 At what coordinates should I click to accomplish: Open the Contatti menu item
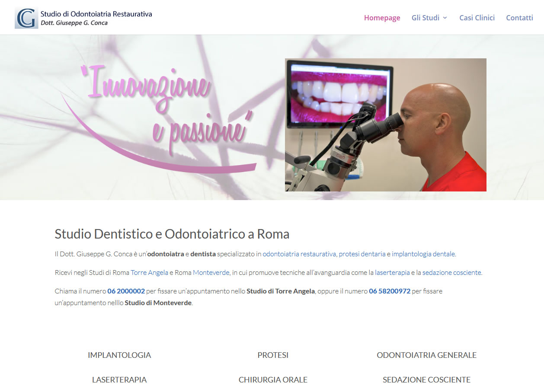[519, 18]
